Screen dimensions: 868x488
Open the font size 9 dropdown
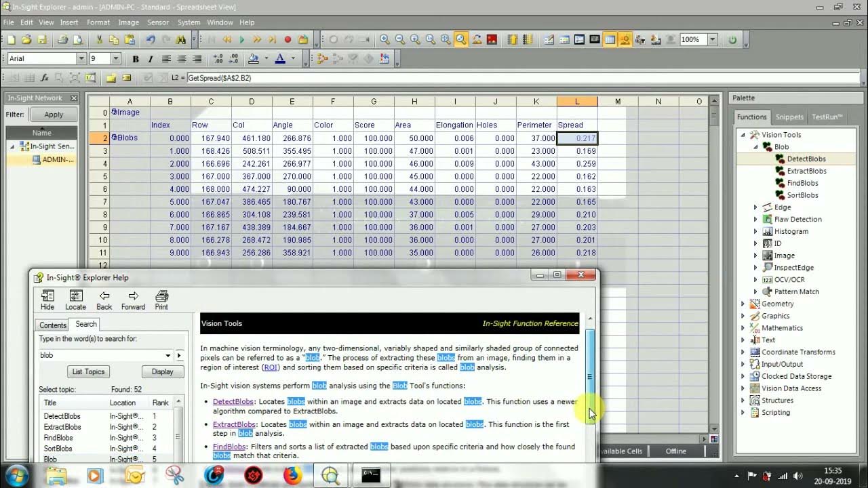click(x=115, y=59)
